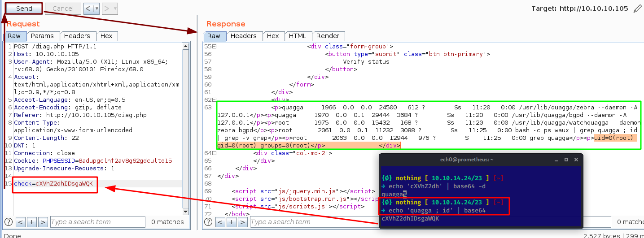
Task: Switch to the Response Hex tab
Action: coord(273,36)
